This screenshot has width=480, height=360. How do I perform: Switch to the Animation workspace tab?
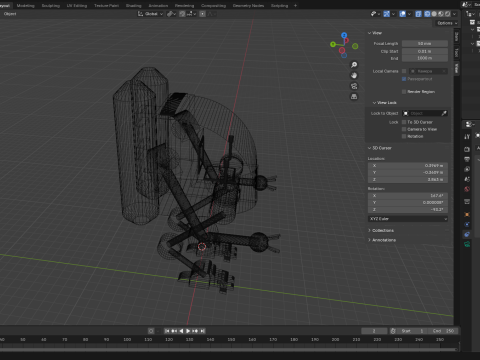click(x=158, y=5)
